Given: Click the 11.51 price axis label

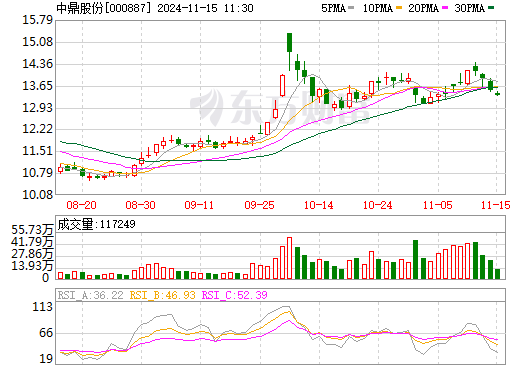Looking at the screenshot, I should (x=38, y=151).
